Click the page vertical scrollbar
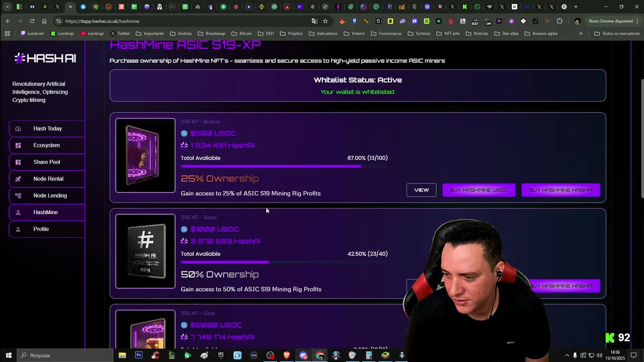644x362 pixels. [x=642, y=139]
